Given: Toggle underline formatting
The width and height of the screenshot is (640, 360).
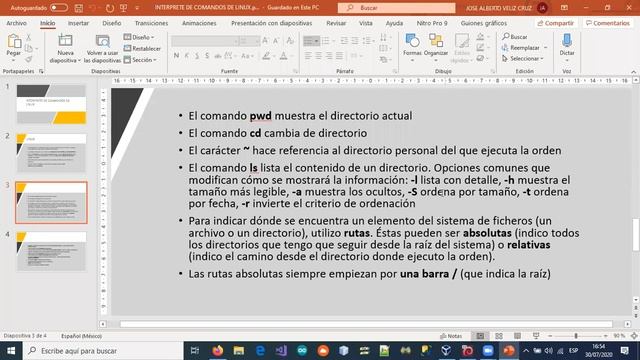Looking at the screenshot, I should [x=197, y=56].
